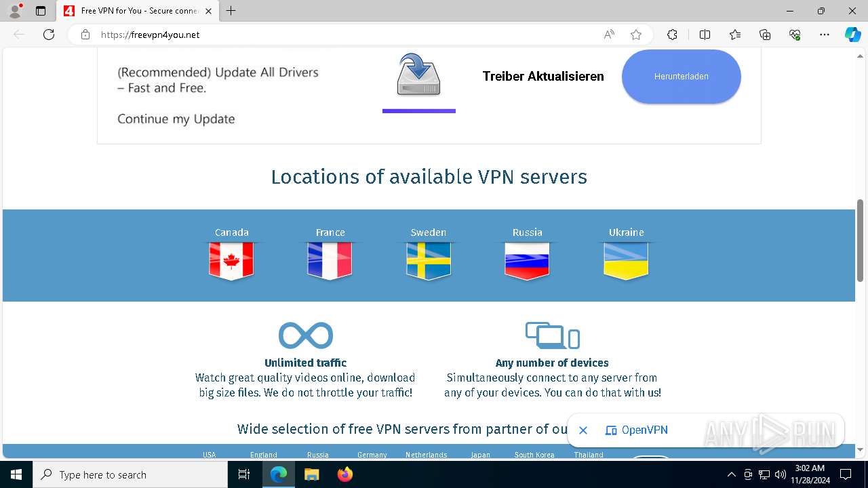Click South Korea in the partner server list
868x488 pixels.
pos(534,455)
